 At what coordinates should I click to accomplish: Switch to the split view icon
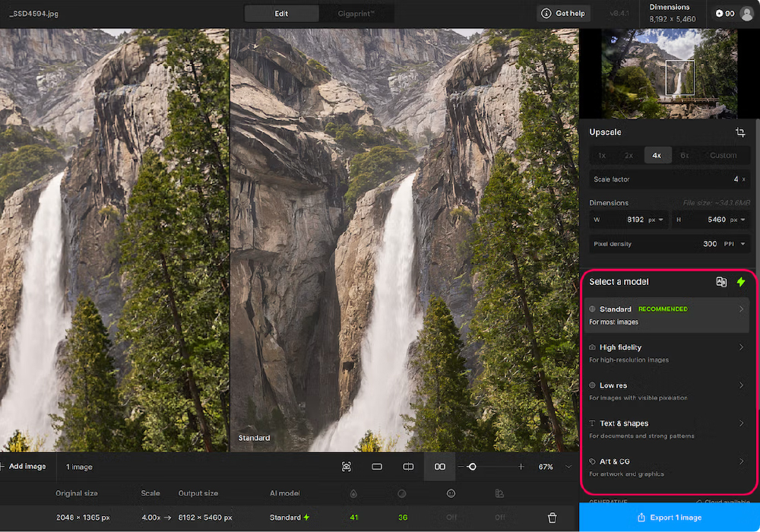point(408,467)
